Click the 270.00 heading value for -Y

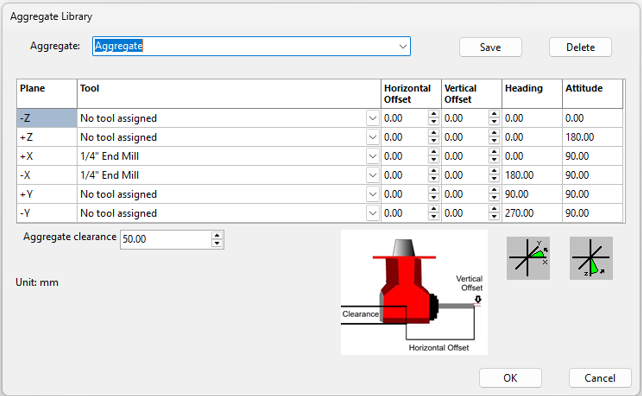pyautogui.click(x=519, y=213)
